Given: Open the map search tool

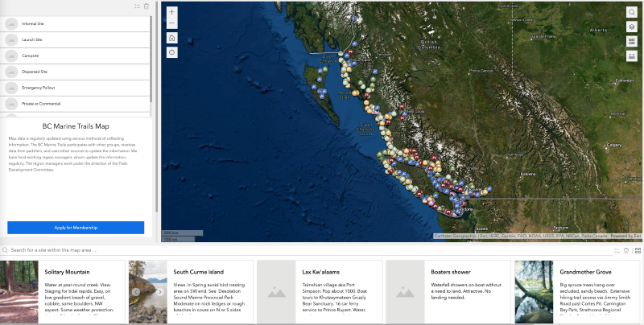Looking at the screenshot, I should [x=632, y=12].
